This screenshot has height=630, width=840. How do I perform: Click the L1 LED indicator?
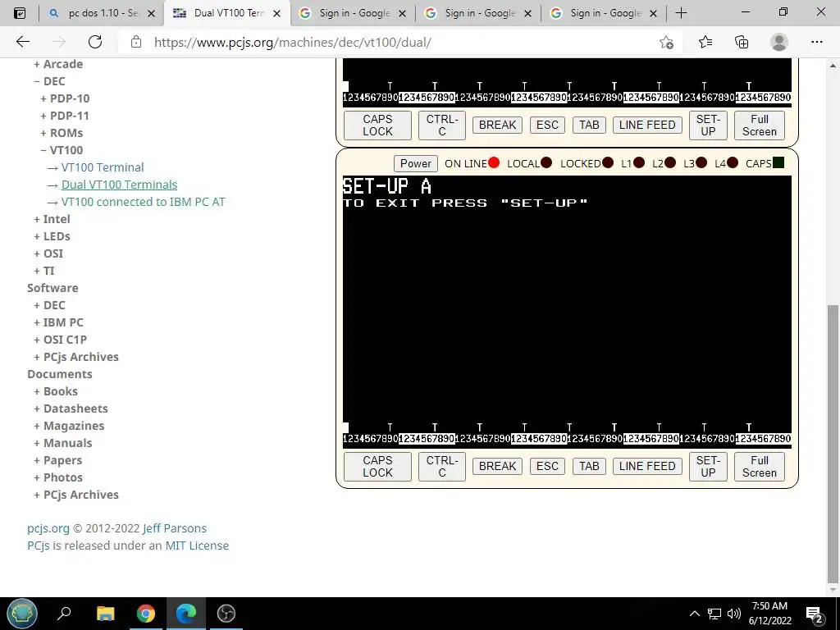[638, 163]
